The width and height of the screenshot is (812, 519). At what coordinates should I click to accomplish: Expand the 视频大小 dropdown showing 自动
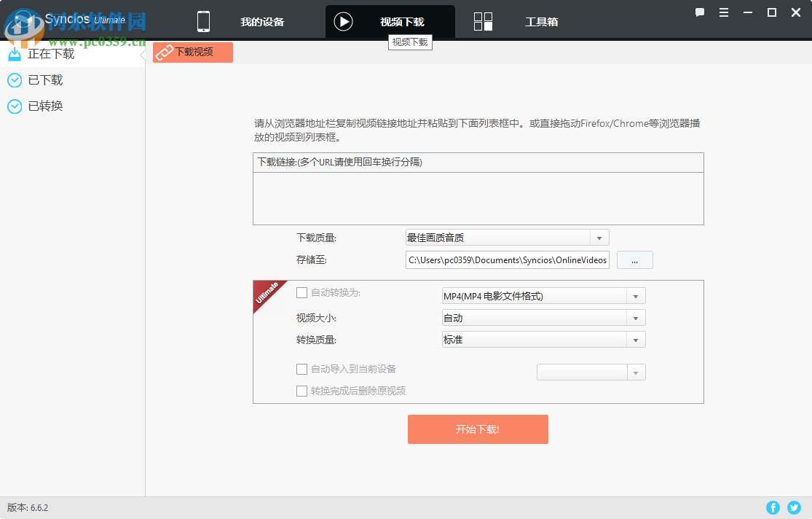[x=634, y=317]
